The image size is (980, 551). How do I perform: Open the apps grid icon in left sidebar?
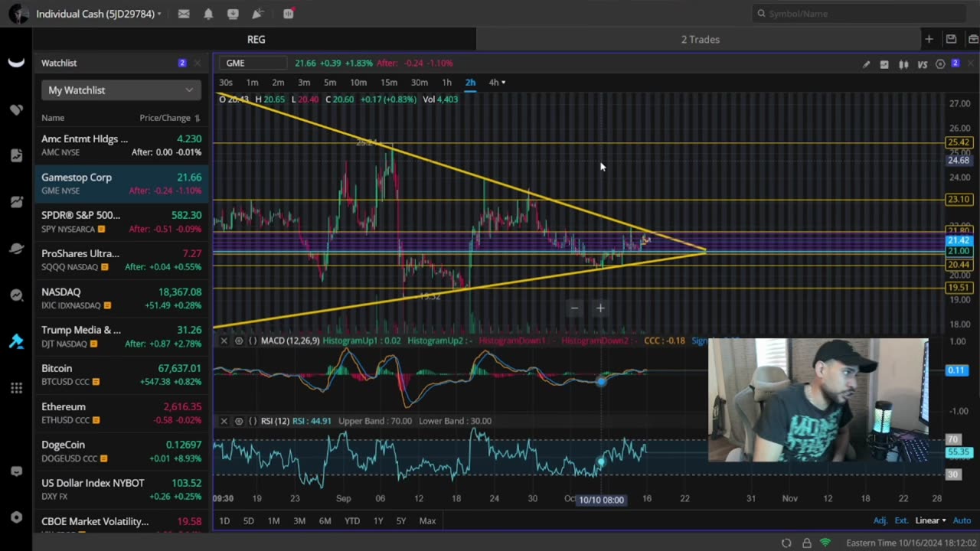[16, 388]
